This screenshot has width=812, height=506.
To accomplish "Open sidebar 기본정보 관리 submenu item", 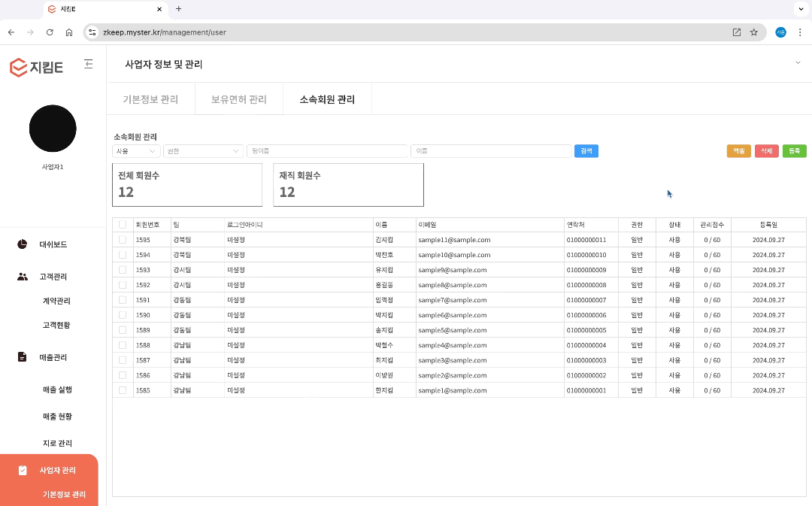I will pyautogui.click(x=64, y=494).
